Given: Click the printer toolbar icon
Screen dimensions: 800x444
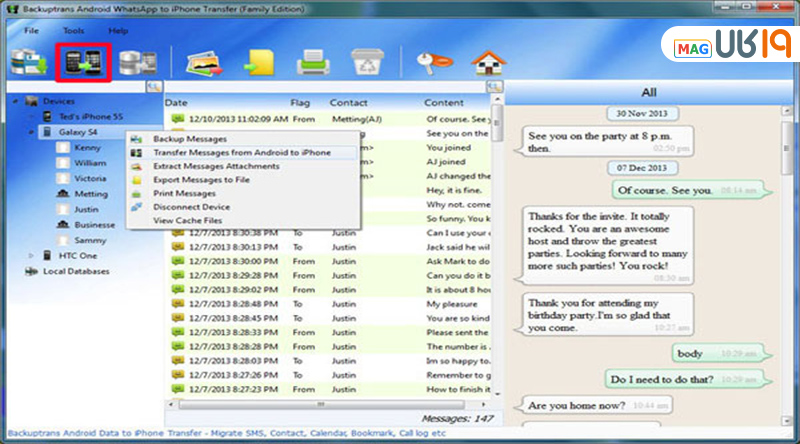Looking at the screenshot, I should coord(313,63).
